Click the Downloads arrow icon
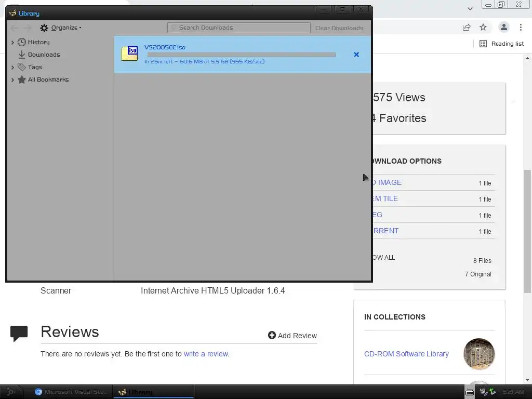The image size is (532, 399). tap(22, 54)
